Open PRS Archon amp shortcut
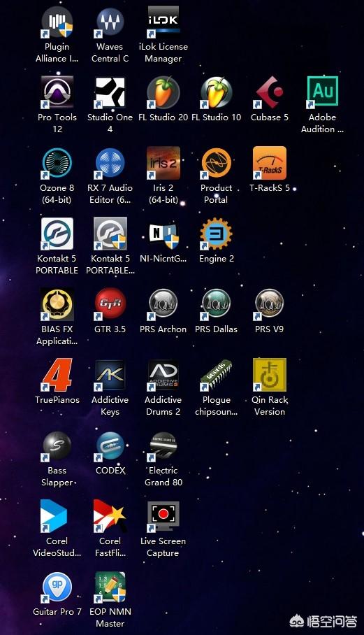364x635 pixels. pyautogui.click(x=163, y=304)
